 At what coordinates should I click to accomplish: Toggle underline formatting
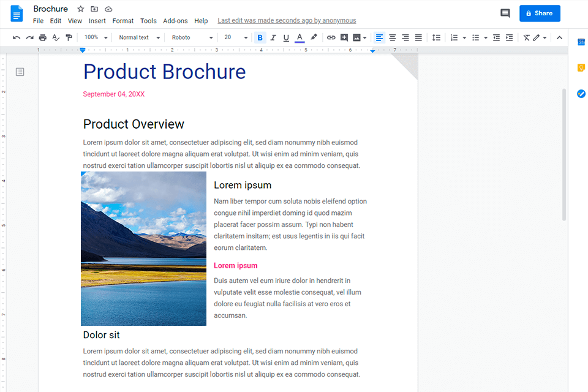pos(285,37)
